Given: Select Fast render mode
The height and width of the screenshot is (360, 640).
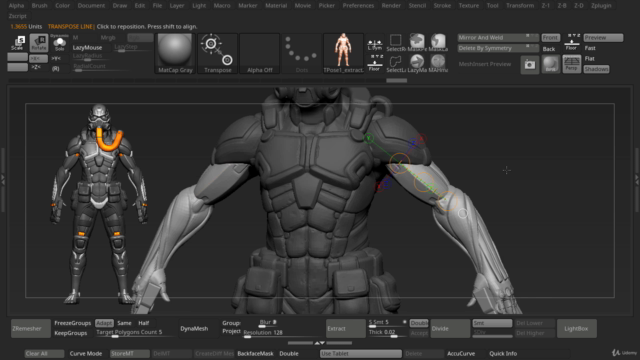Looking at the screenshot, I should tap(590, 48).
